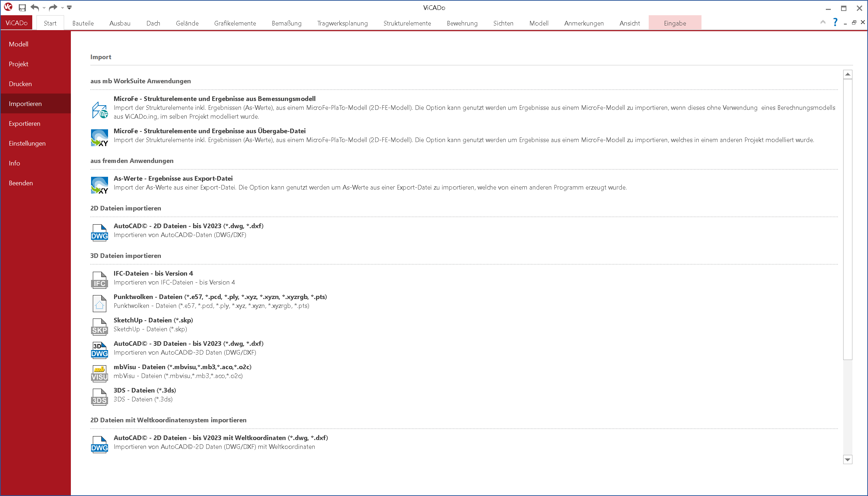Switch to the Bauteile ribbon tab
The image size is (868, 496).
83,23
